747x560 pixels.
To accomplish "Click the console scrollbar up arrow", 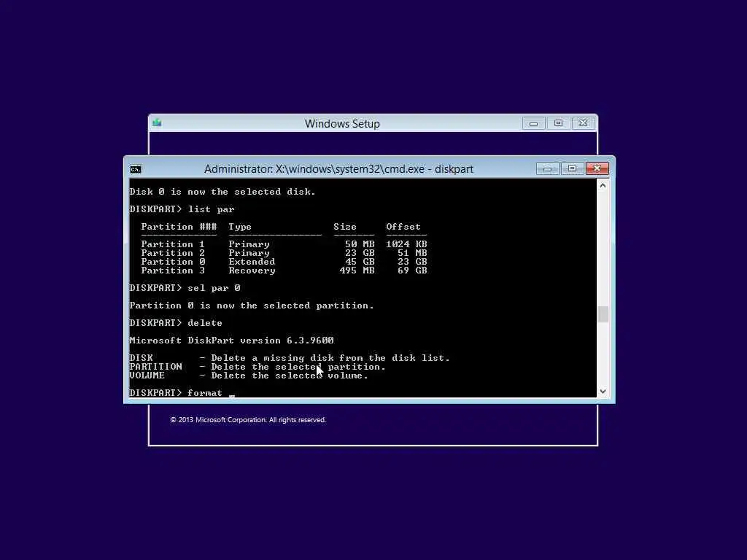I will point(603,185).
